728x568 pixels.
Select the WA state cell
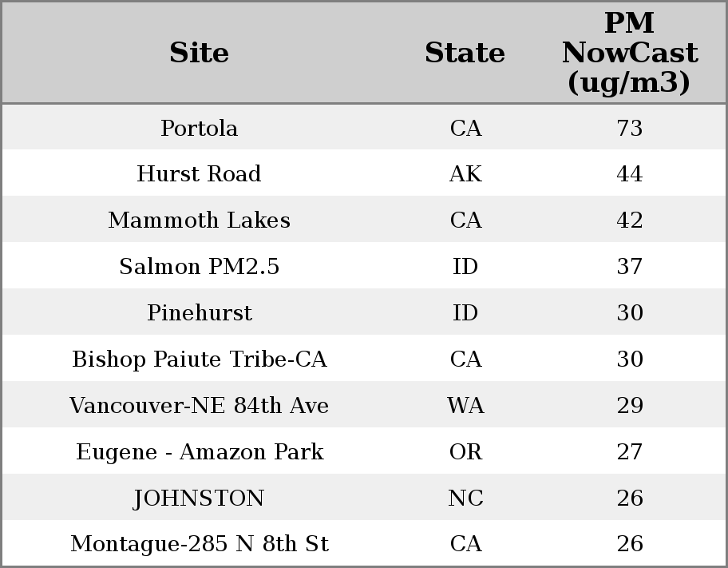click(465, 406)
